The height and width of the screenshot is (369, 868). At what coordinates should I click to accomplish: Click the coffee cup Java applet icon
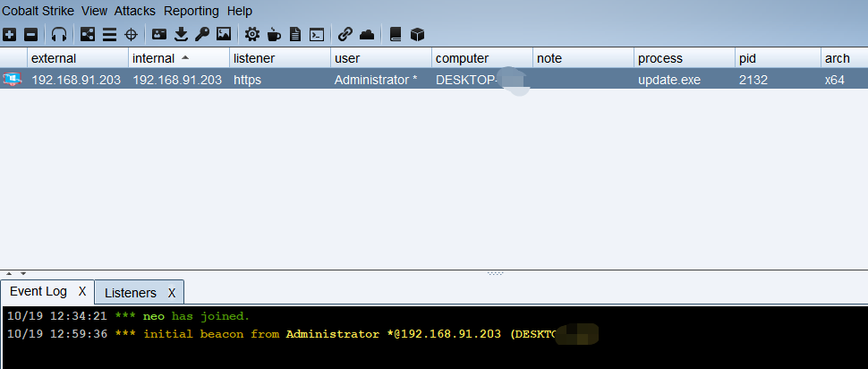[x=274, y=35]
